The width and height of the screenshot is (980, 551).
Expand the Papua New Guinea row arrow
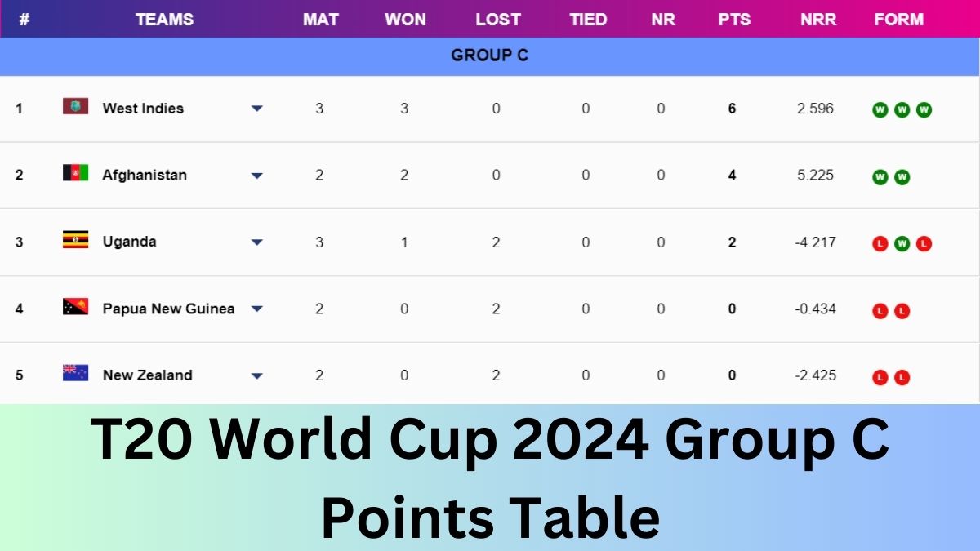pos(256,309)
